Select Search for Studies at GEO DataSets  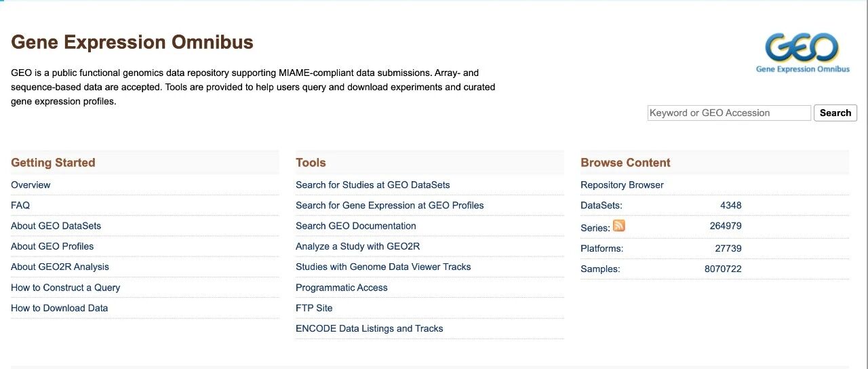pos(372,185)
